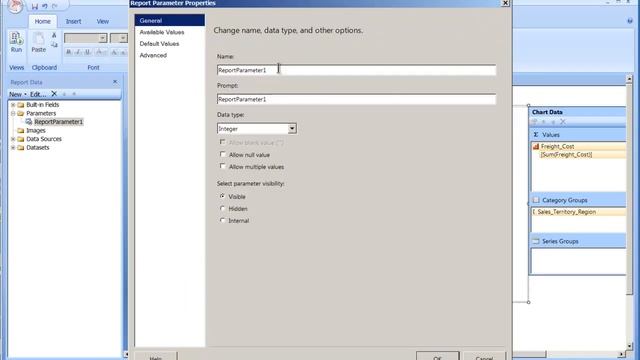Select the Hidden radio button

coord(222,209)
